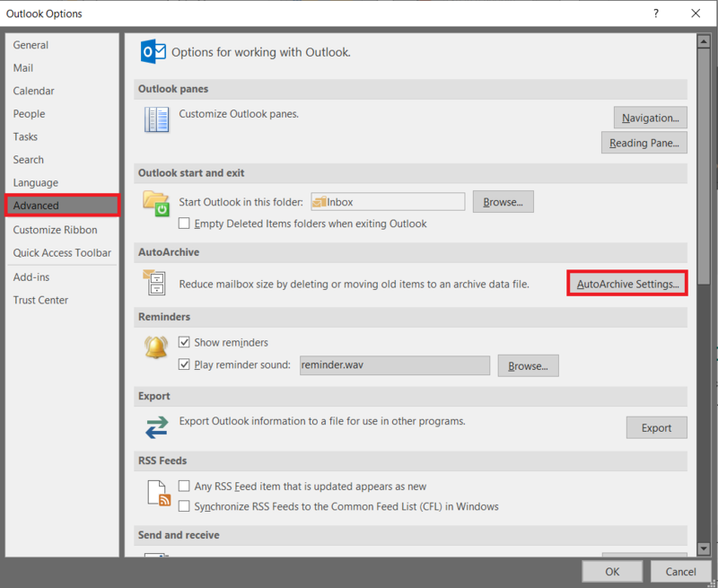The width and height of the screenshot is (718, 588).
Task: Browse for the Outlook start folder
Action: coord(503,202)
